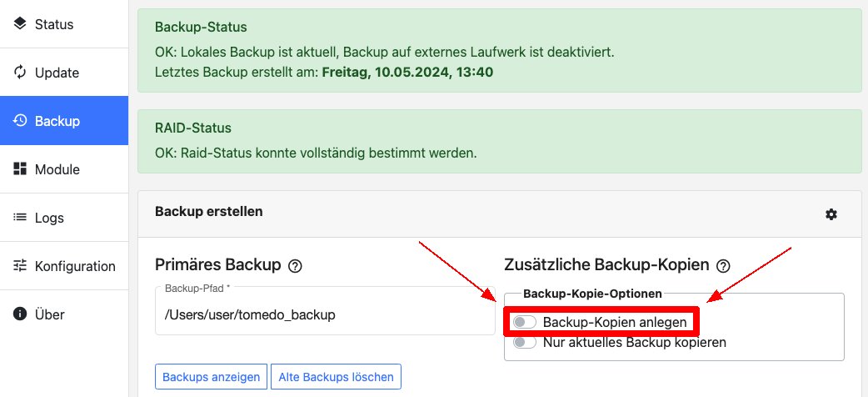This screenshot has width=868, height=397.
Task: Toggle Nur aktuelles Backup kopieren switch
Action: pyautogui.click(x=524, y=342)
